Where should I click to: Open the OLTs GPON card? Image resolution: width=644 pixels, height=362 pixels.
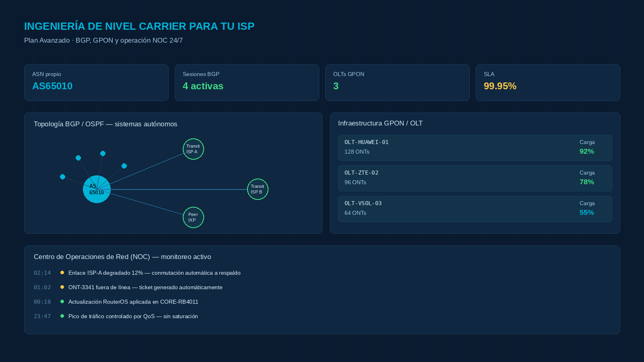pos(397,82)
